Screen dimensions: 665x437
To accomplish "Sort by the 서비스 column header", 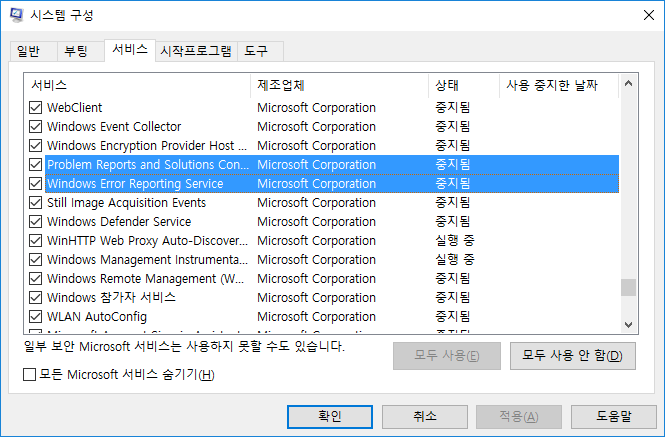I will tap(137, 86).
